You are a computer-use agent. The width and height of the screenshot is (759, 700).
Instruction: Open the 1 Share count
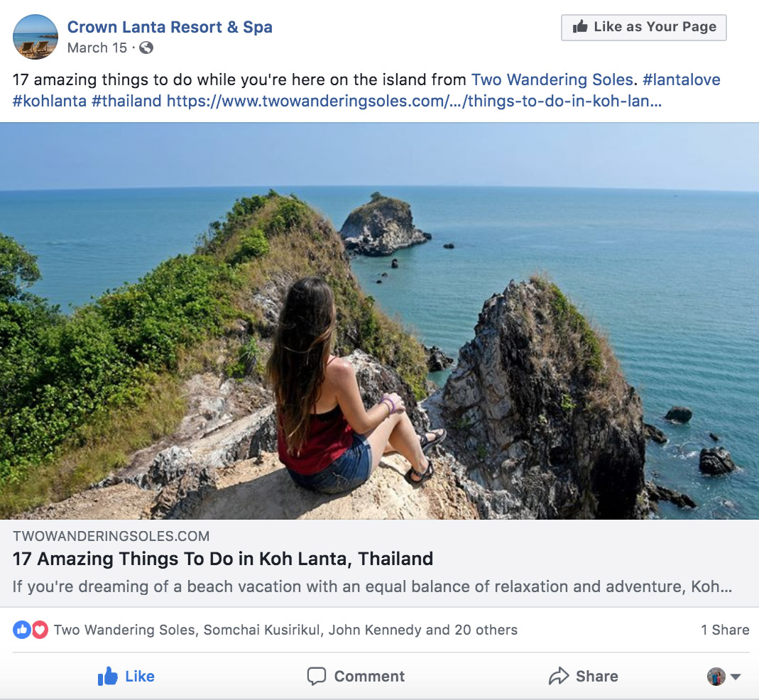click(x=725, y=630)
